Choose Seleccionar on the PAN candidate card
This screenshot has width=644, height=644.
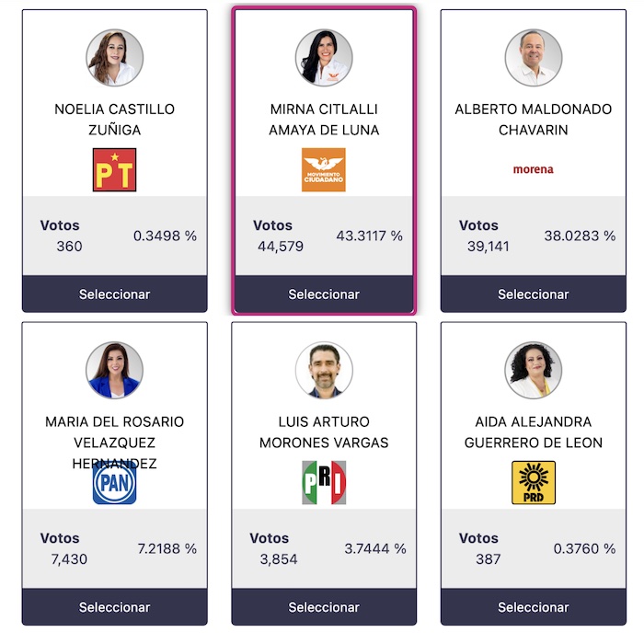click(114, 607)
